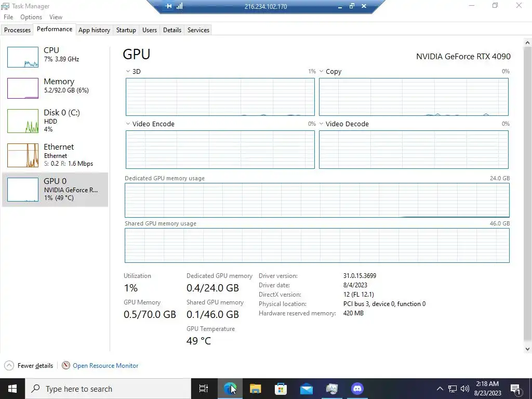Image resolution: width=532 pixels, height=399 pixels.
Task: Open the Video Decode graph dropdown
Action: pos(321,124)
